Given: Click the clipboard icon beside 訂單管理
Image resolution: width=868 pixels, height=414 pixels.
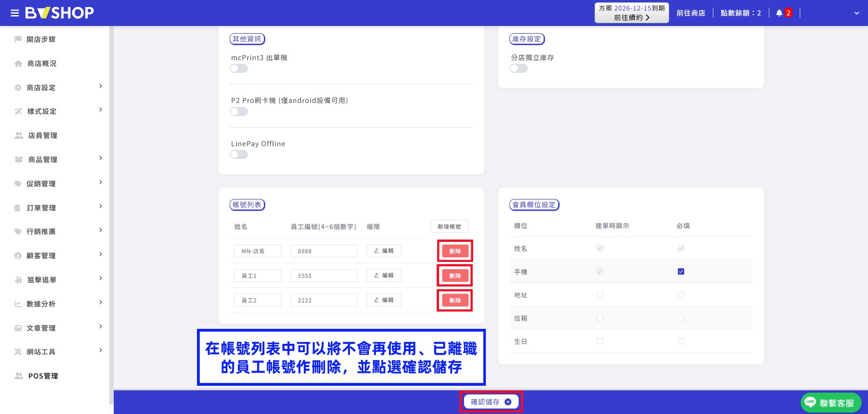Looking at the screenshot, I should 17,208.
